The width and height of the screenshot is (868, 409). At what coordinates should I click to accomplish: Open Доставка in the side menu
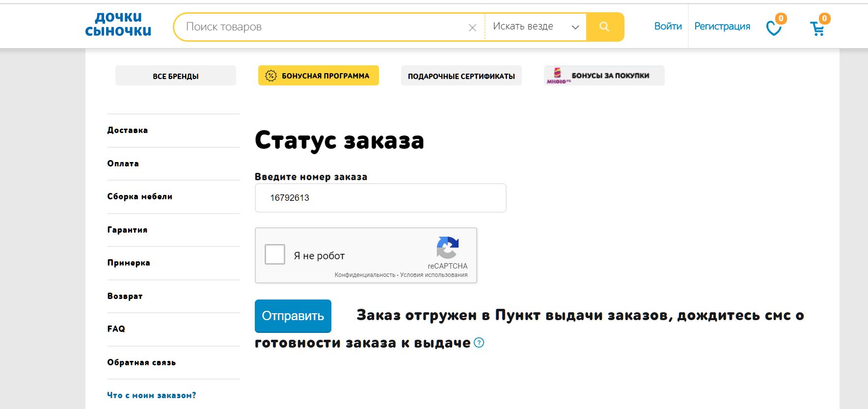pos(128,130)
